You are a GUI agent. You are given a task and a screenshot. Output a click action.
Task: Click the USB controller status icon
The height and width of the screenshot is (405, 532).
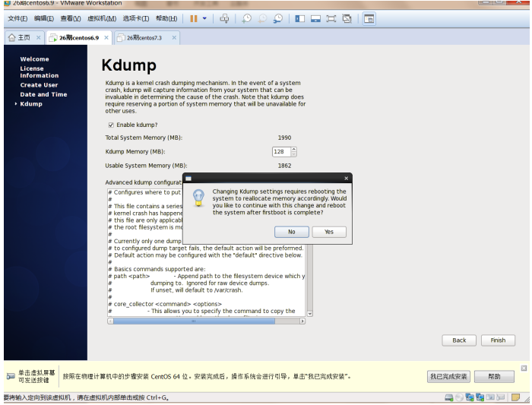click(x=500, y=397)
